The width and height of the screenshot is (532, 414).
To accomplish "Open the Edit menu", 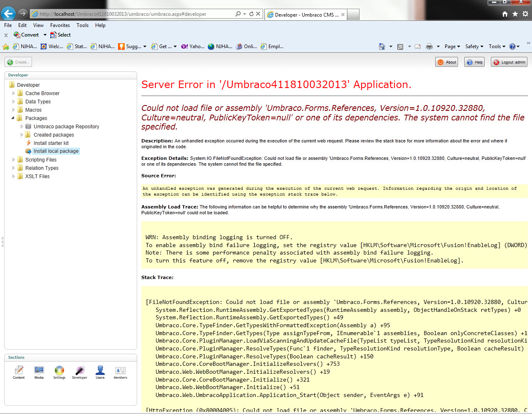I will pos(22,25).
